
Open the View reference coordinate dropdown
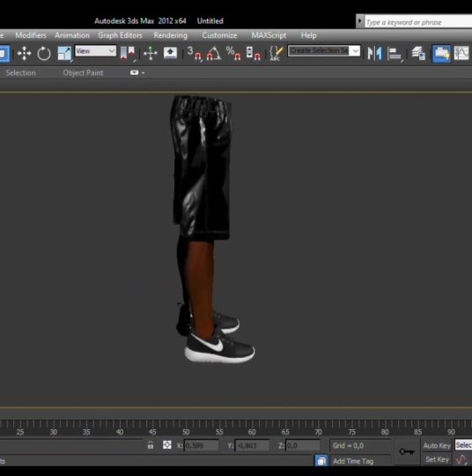pyautogui.click(x=95, y=51)
